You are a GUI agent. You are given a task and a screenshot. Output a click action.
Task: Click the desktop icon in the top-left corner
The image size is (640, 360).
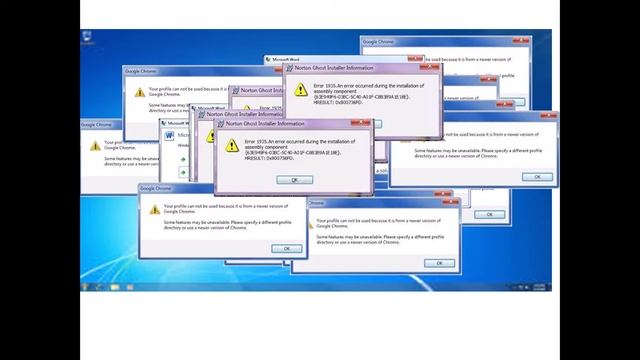click(88, 37)
